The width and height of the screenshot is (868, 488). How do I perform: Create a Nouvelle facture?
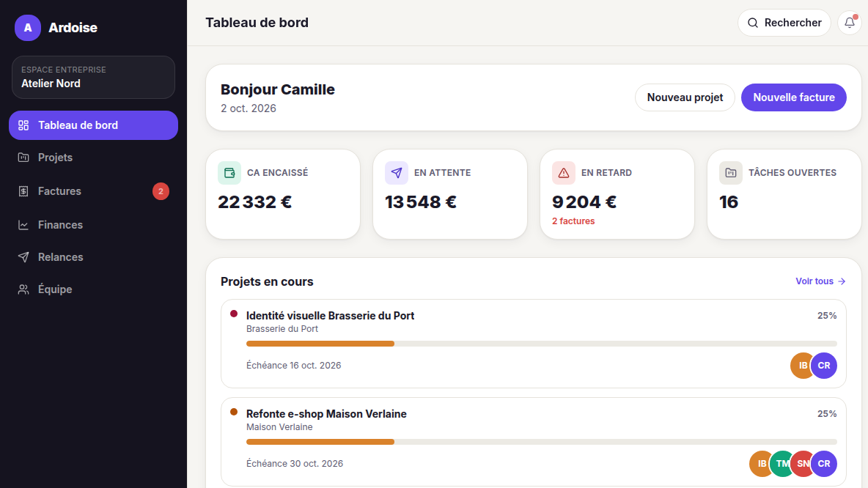[x=794, y=97]
